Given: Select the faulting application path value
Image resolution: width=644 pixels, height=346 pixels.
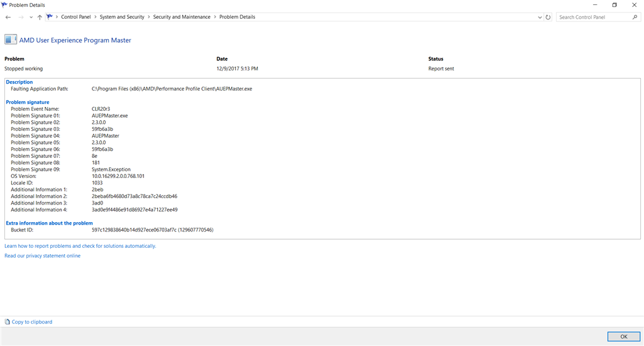Looking at the screenshot, I should pos(172,89).
